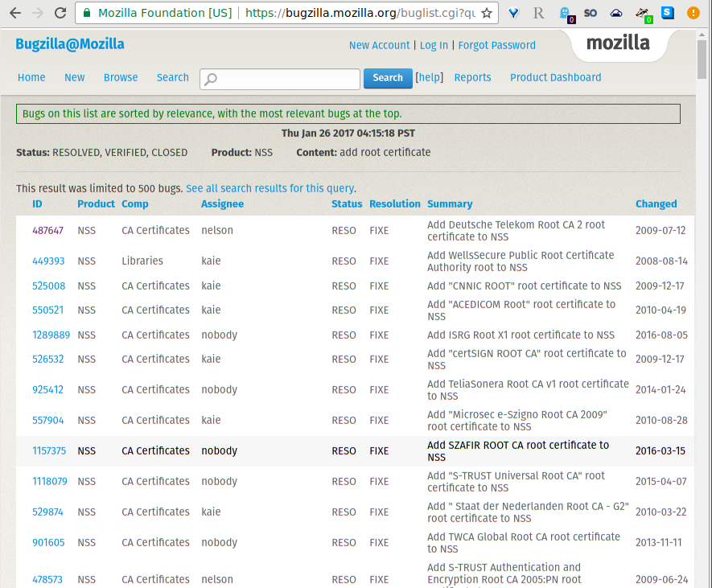Viewport: 712px width, 588px height.
Task: Open Browse in the navigation bar
Action: click(121, 78)
